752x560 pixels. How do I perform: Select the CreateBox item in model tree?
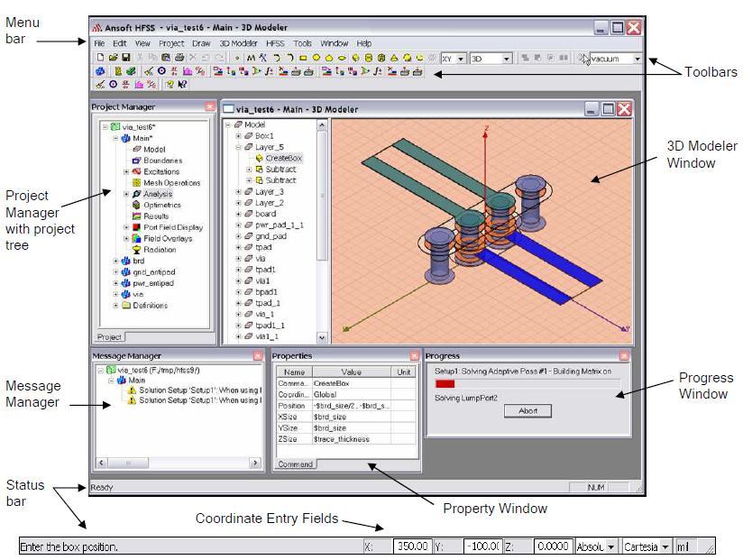coord(283,158)
